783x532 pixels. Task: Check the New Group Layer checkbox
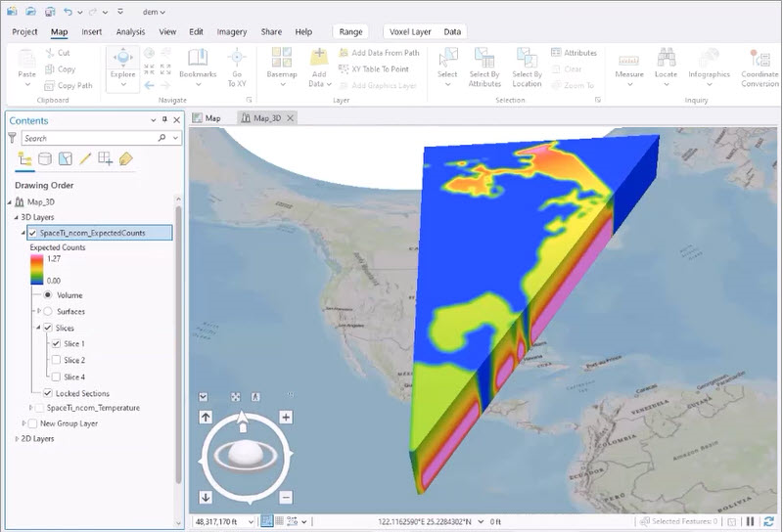33,423
